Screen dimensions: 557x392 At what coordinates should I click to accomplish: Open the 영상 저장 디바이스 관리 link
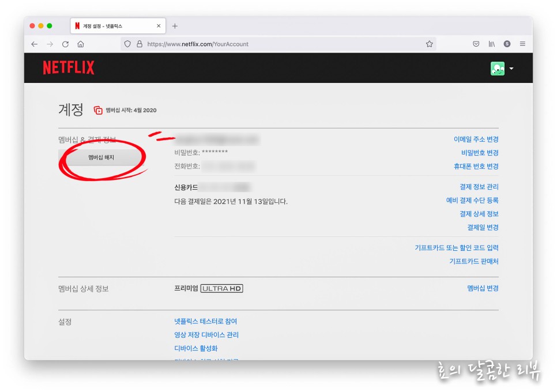(x=206, y=335)
